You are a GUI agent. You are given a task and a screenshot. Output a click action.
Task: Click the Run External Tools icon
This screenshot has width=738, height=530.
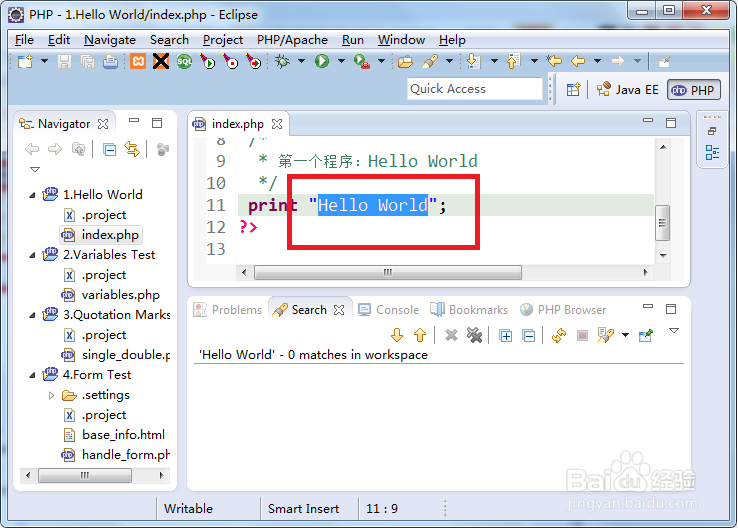coord(361,61)
